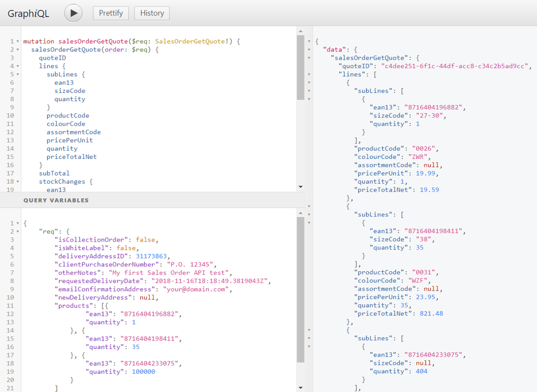The width and height of the screenshot is (537, 392).
Task: Click priceTotalNet value 821.48 in the result
Action: click(432, 314)
